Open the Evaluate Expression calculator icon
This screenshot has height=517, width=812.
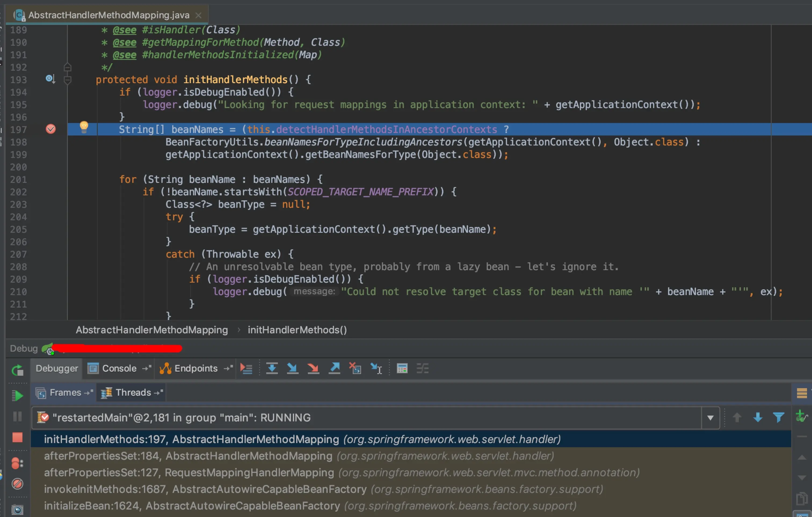tap(402, 368)
